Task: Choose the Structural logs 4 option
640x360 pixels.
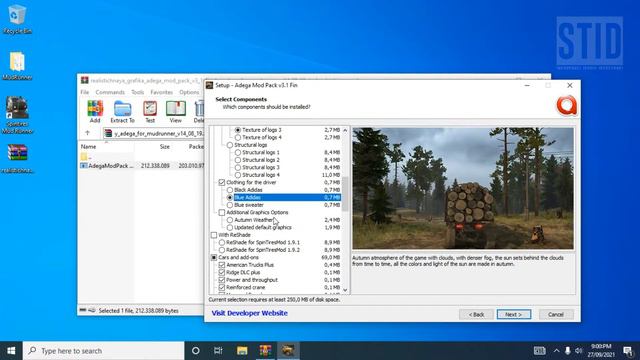Action: [238, 175]
